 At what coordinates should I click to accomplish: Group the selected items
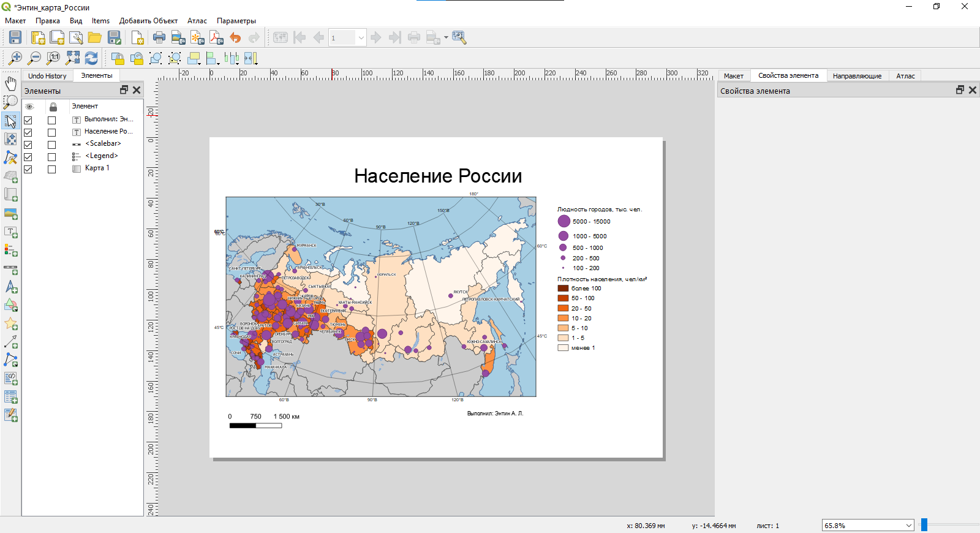(x=156, y=58)
